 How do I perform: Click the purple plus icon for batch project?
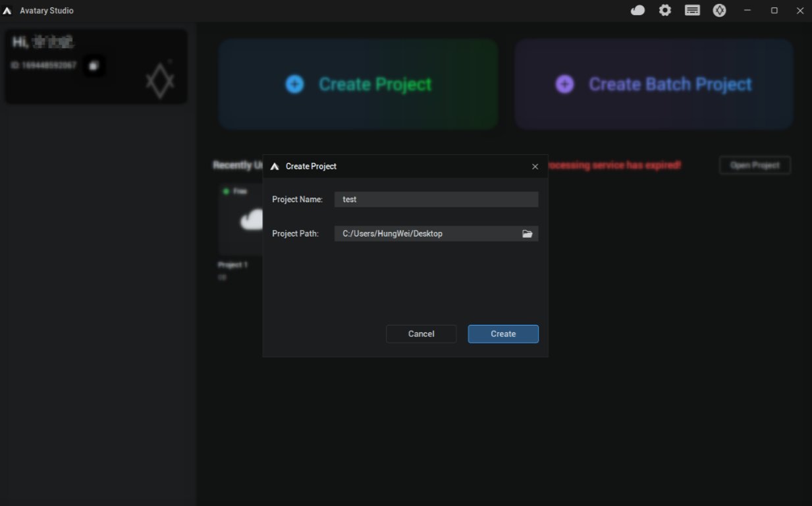564,84
